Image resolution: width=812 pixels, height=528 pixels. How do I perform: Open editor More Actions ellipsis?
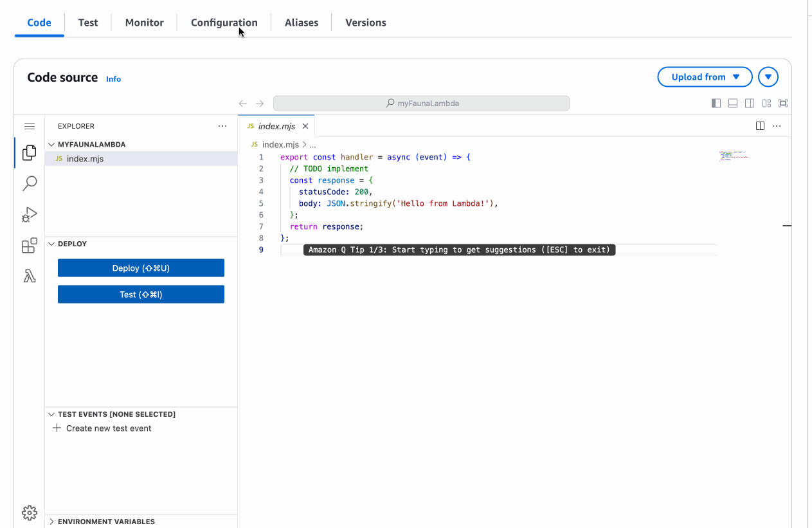point(777,126)
